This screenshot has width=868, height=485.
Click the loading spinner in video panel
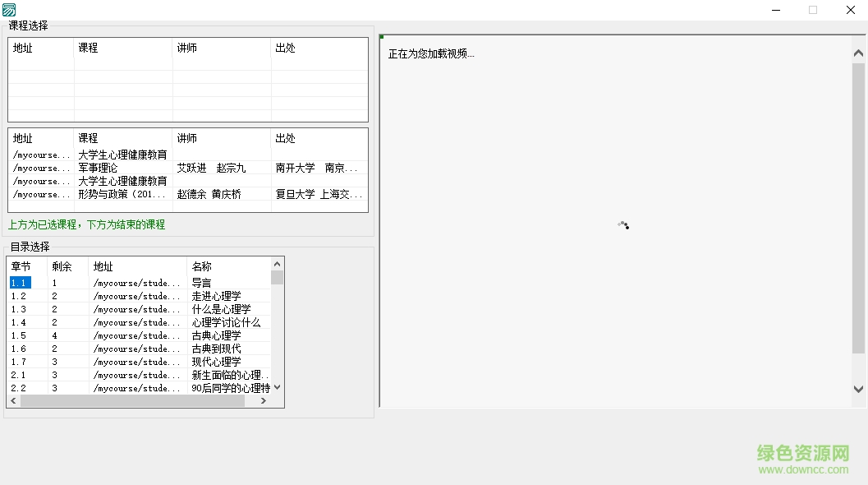(x=624, y=225)
